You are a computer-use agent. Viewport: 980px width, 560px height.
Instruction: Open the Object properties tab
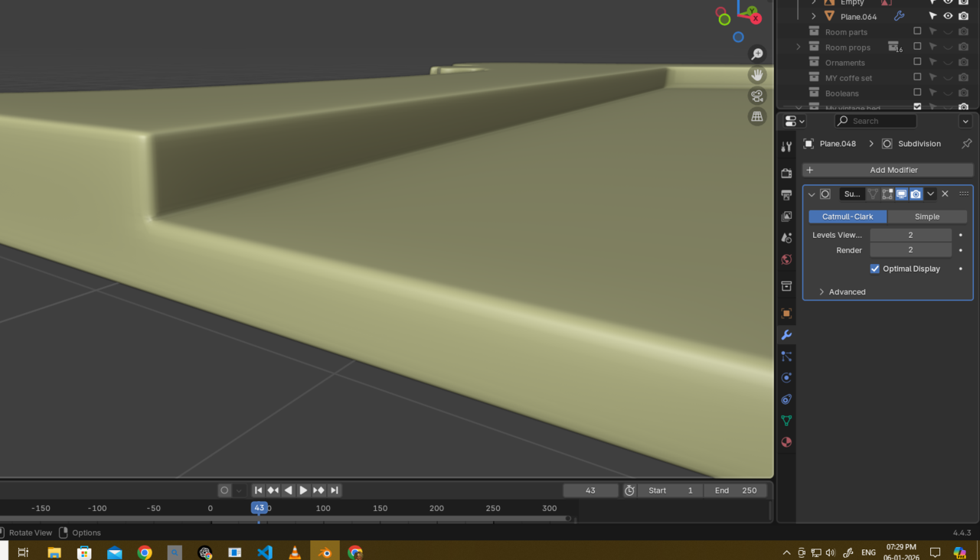click(786, 313)
